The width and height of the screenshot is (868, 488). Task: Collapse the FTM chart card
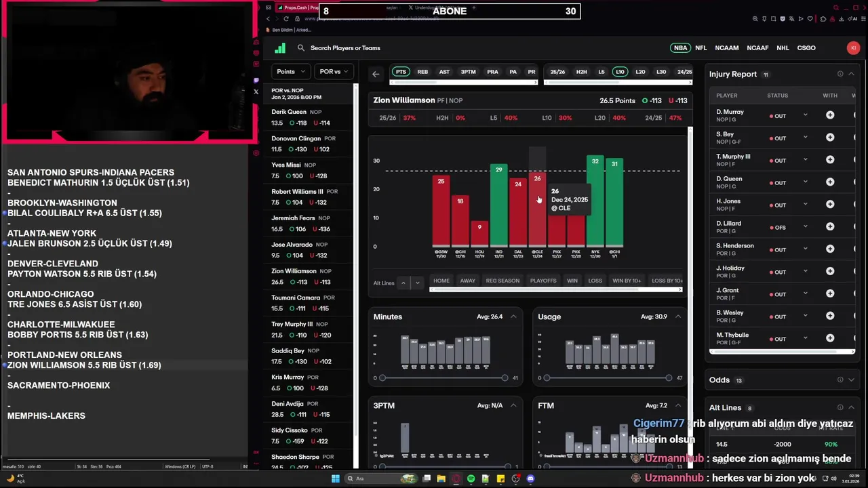tap(677, 405)
